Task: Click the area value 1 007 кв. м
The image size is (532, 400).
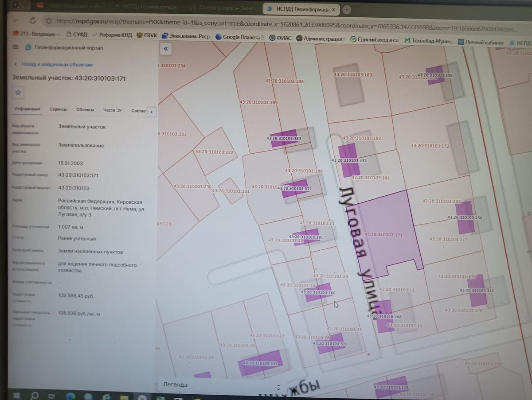Action: [70, 227]
